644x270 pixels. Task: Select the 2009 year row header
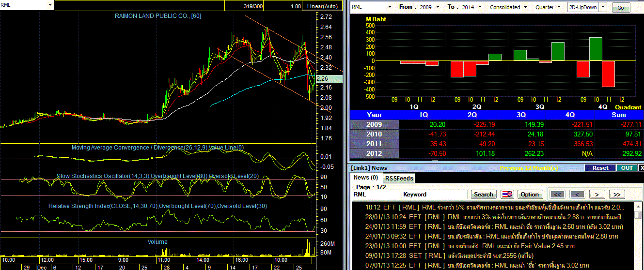375,124
